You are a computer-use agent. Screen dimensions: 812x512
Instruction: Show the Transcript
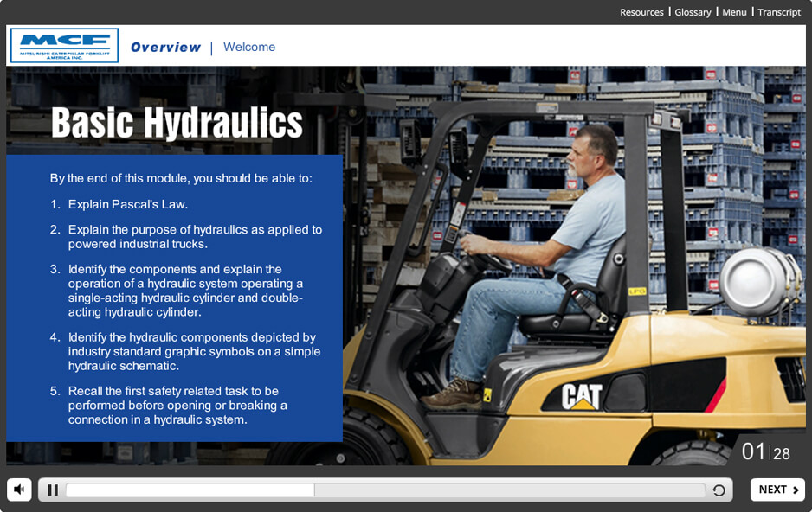tap(779, 12)
